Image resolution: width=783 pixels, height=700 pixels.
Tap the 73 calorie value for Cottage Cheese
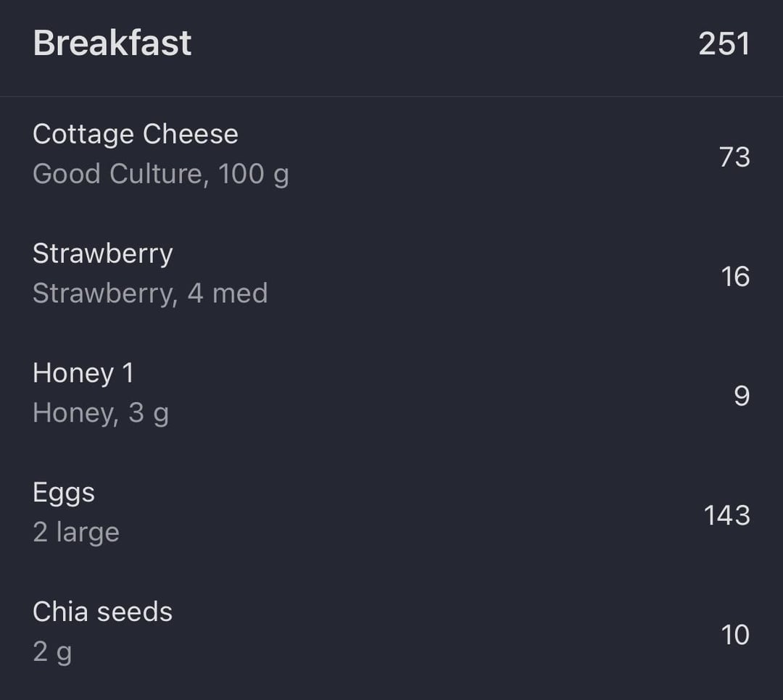click(734, 157)
